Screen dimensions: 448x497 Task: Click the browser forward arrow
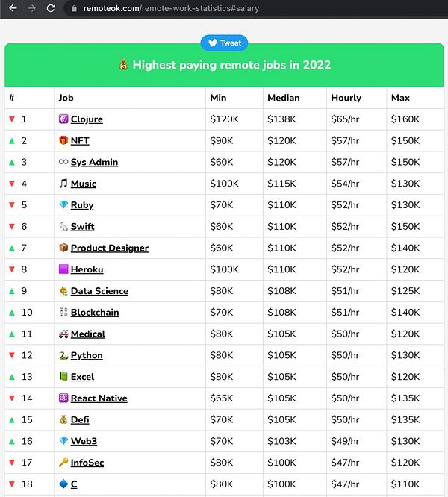coord(31,8)
